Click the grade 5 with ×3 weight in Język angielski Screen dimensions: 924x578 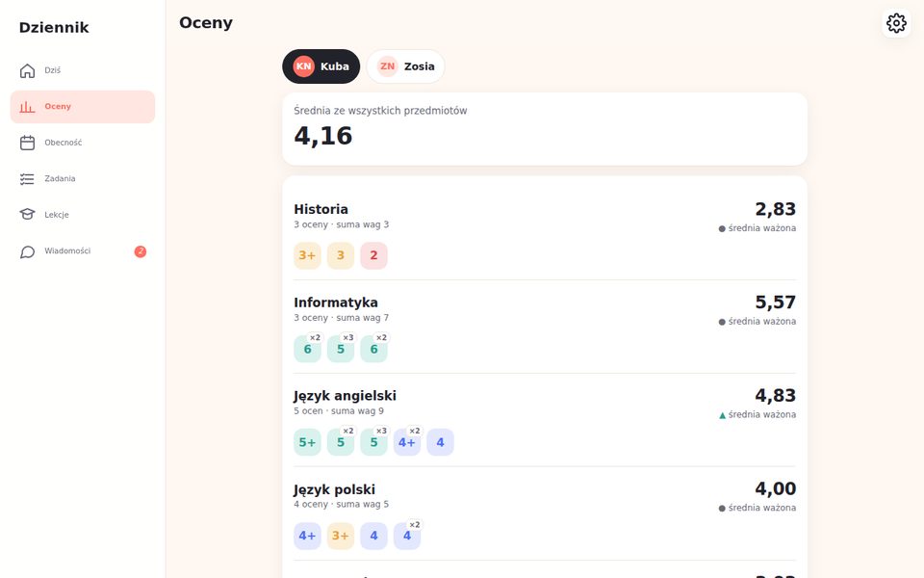point(373,442)
